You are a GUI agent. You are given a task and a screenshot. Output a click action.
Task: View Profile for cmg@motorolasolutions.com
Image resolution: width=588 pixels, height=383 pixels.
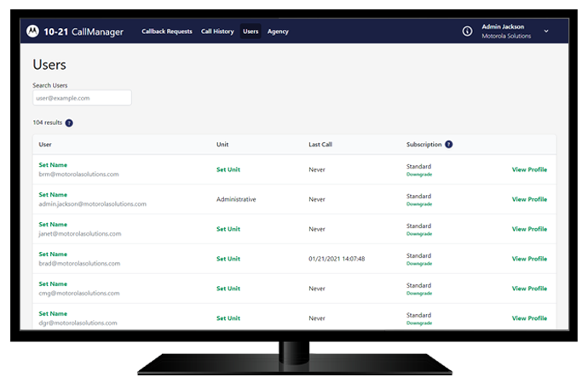click(x=529, y=289)
